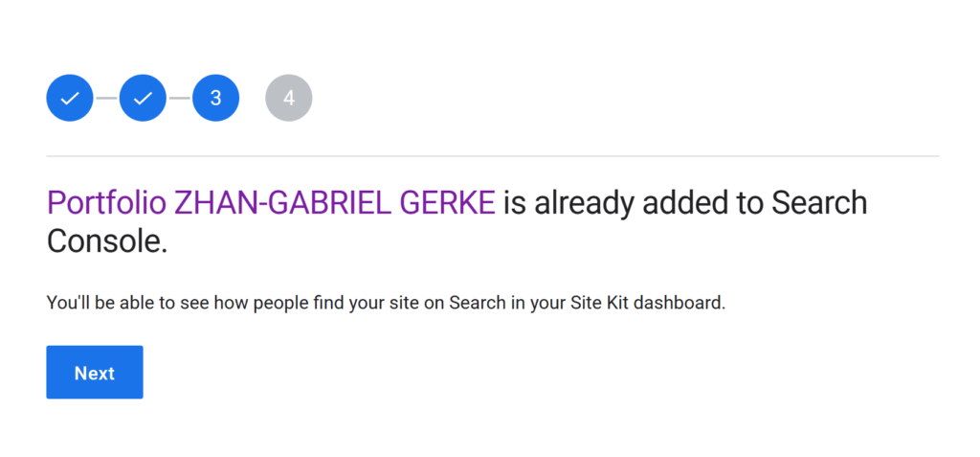The height and width of the screenshot is (457, 980).
Task: Select the second completed step checkmark
Action: pos(143,98)
